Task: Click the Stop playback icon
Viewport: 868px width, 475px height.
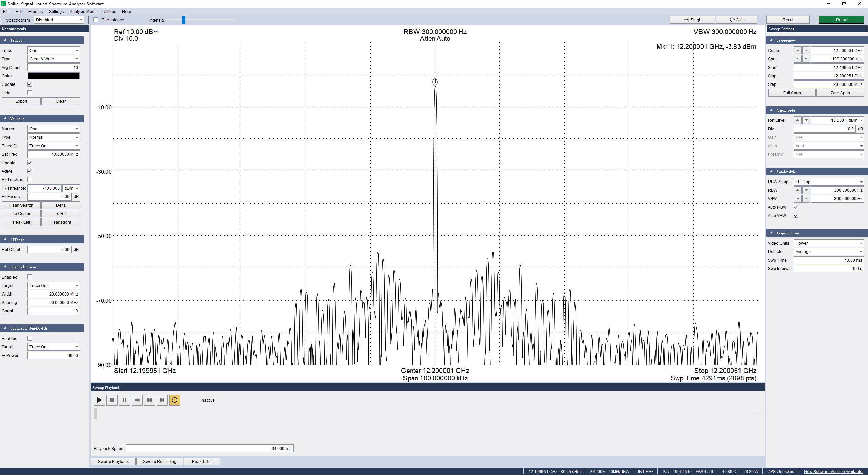Action: pyautogui.click(x=112, y=400)
